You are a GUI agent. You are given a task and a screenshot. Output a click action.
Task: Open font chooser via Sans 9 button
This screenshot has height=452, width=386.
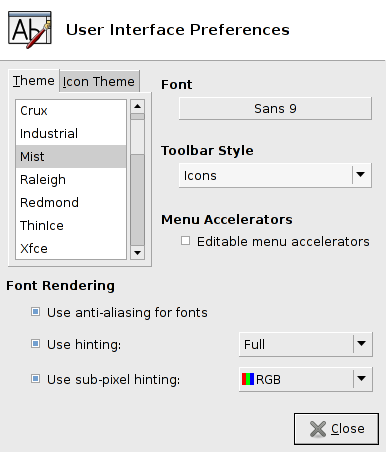[275, 109]
